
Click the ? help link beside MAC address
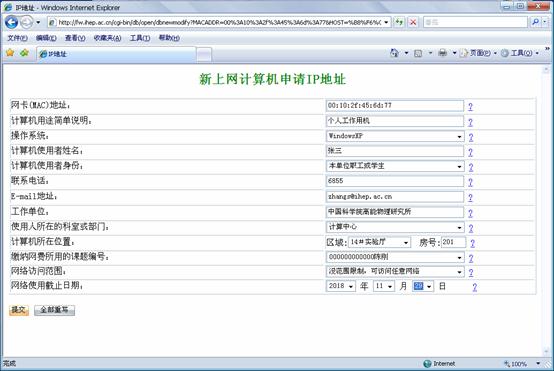(x=470, y=106)
